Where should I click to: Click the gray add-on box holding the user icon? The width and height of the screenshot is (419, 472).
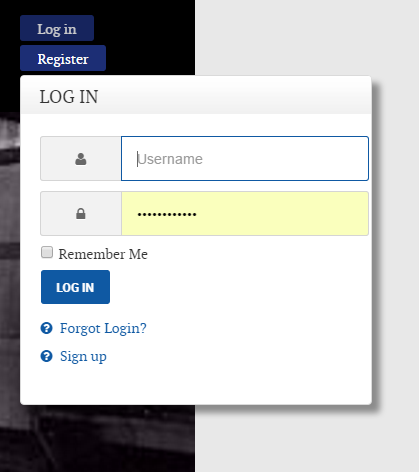81,159
